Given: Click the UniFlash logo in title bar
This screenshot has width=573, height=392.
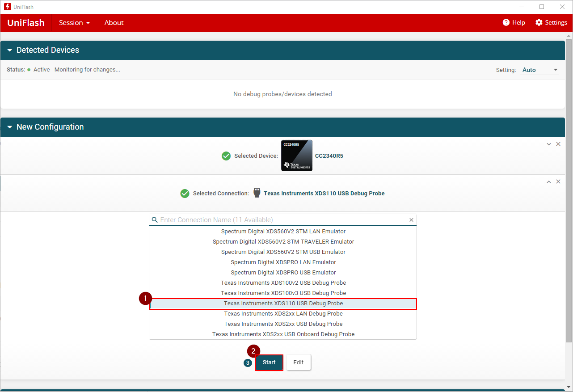Looking at the screenshot, I should point(7,7).
